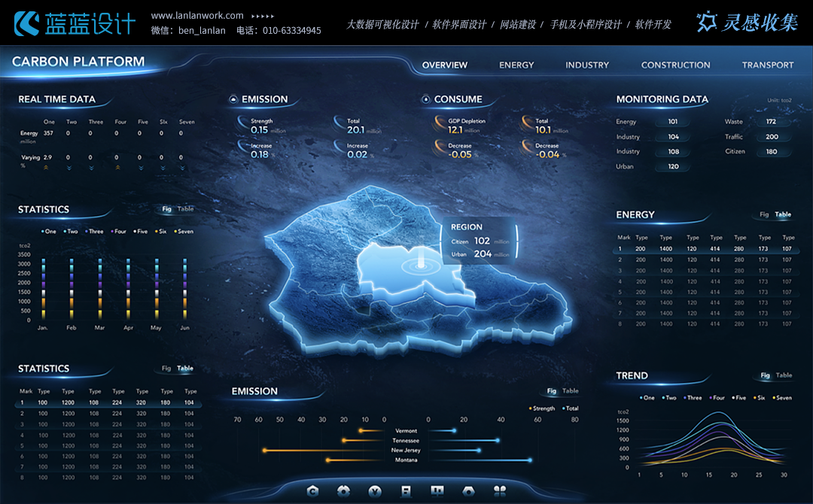Click the Y circle icon in bottom dock
The height and width of the screenshot is (504, 813).
click(375, 491)
